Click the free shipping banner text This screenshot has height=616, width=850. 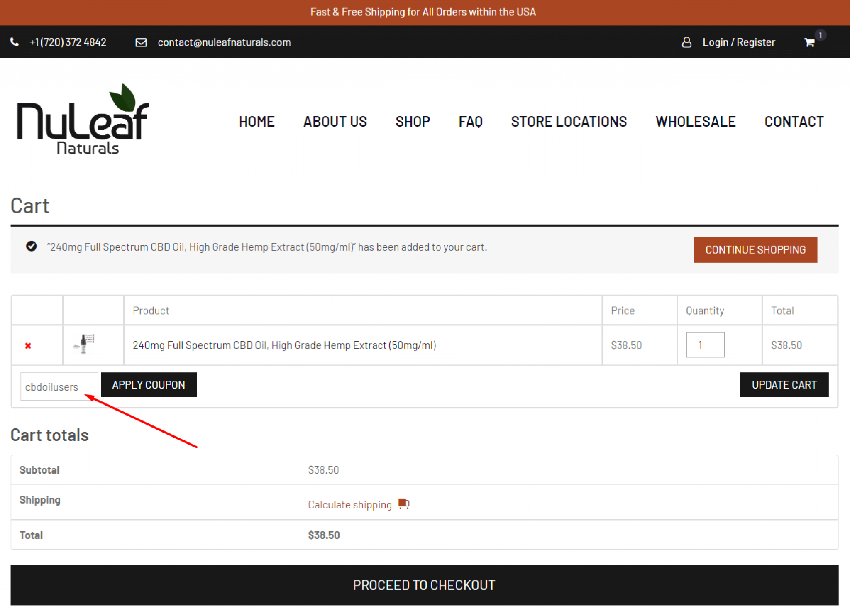point(423,12)
